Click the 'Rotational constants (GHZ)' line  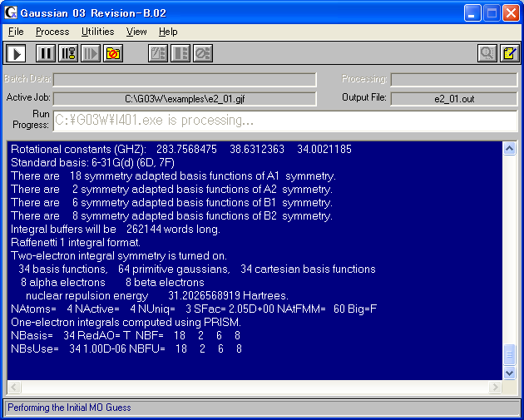(x=181, y=149)
